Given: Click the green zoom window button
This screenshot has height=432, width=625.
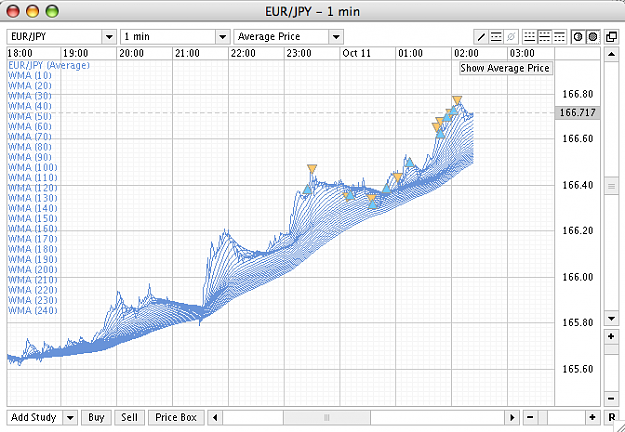Looking at the screenshot, I should (x=52, y=11).
